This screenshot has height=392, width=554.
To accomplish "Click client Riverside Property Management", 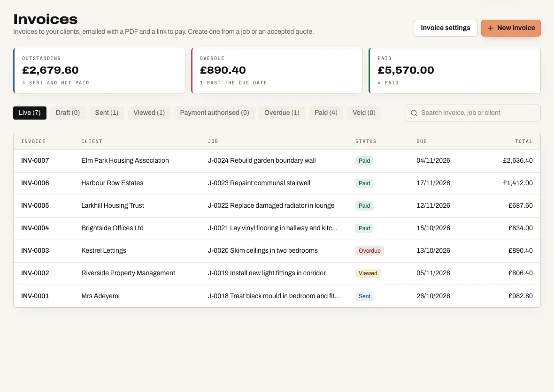I will (x=128, y=273).
